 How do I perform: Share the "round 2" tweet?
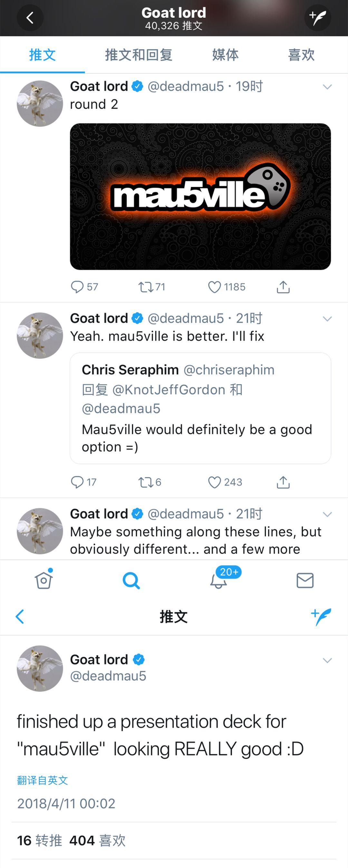[283, 287]
